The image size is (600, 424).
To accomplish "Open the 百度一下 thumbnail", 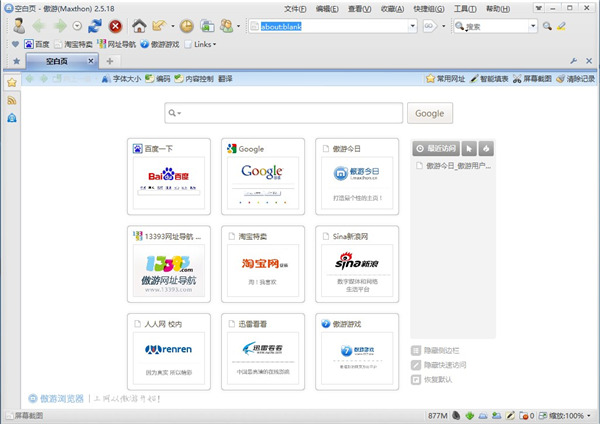I will point(169,176).
